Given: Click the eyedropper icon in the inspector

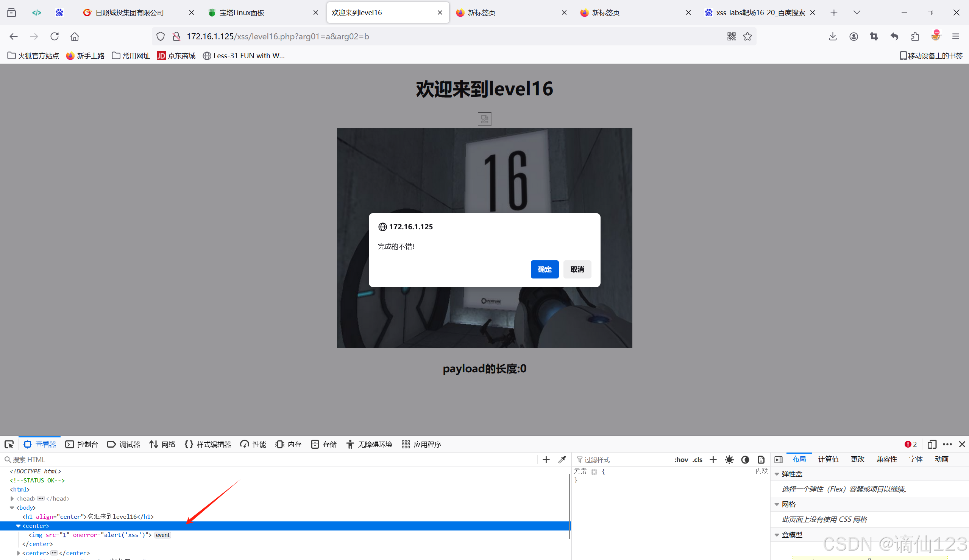Looking at the screenshot, I should point(562,459).
